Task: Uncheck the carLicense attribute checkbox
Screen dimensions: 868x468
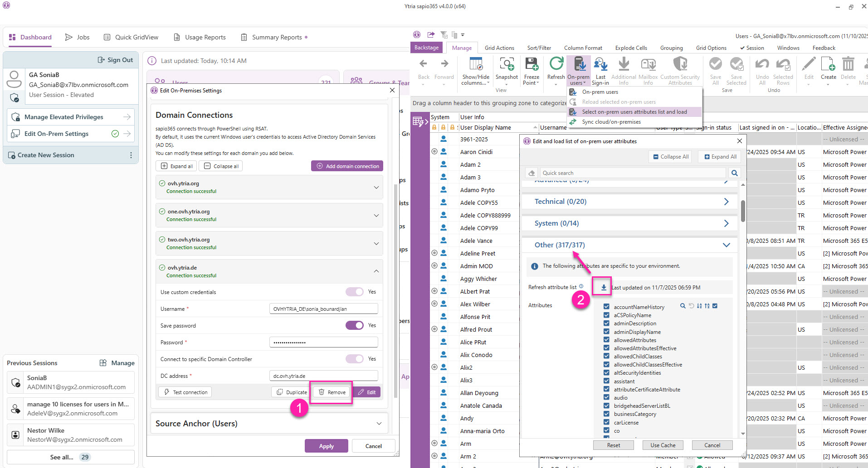Action: (x=606, y=422)
